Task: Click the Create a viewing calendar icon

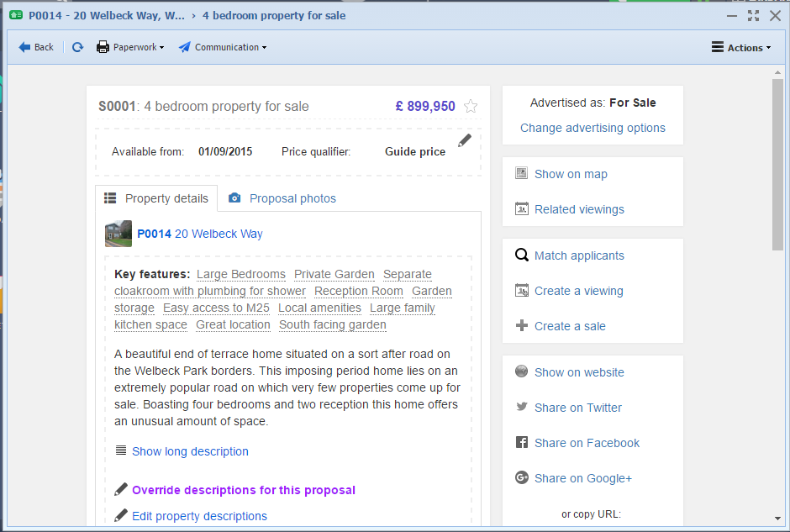Action: click(x=521, y=290)
